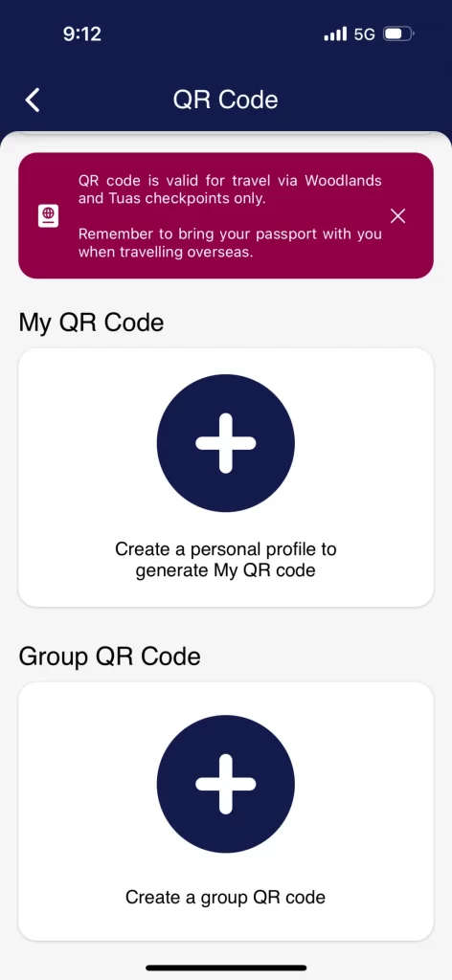Tap the home indicator bar at bottom

(226, 969)
